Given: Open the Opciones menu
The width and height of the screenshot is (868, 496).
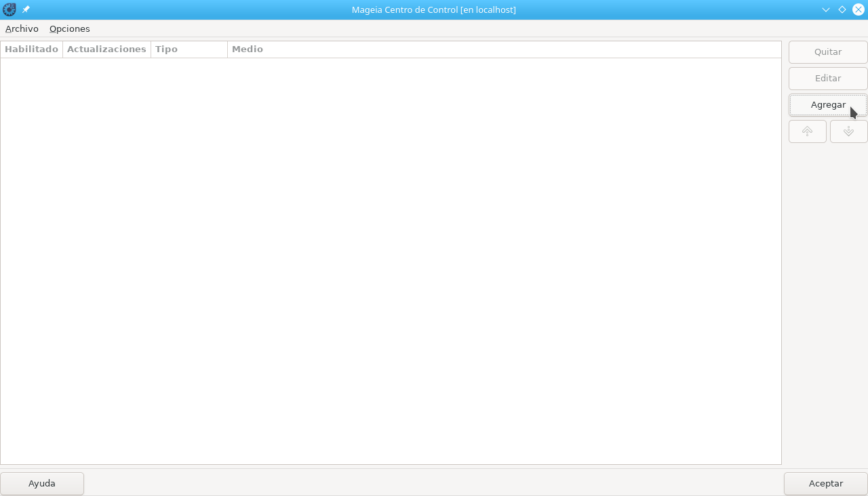Looking at the screenshot, I should tap(70, 28).
